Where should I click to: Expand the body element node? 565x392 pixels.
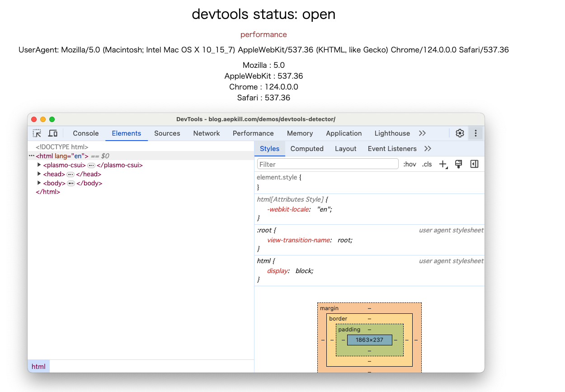tap(39, 183)
